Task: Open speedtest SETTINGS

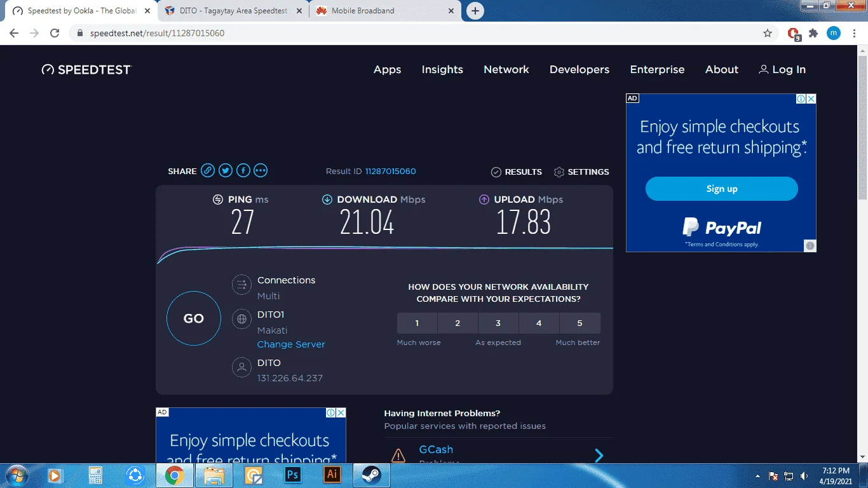Action: coord(581,172)
